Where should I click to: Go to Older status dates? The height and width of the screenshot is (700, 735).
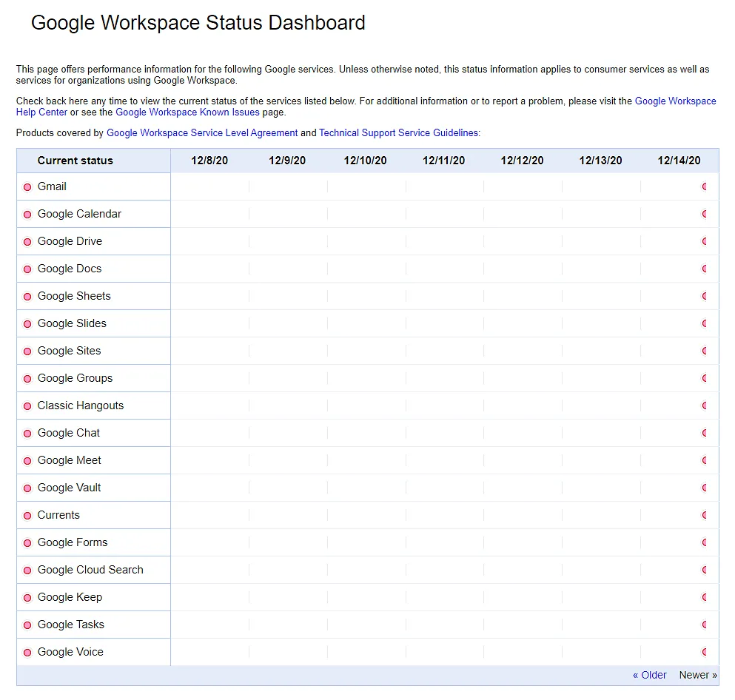click(650, 676)
